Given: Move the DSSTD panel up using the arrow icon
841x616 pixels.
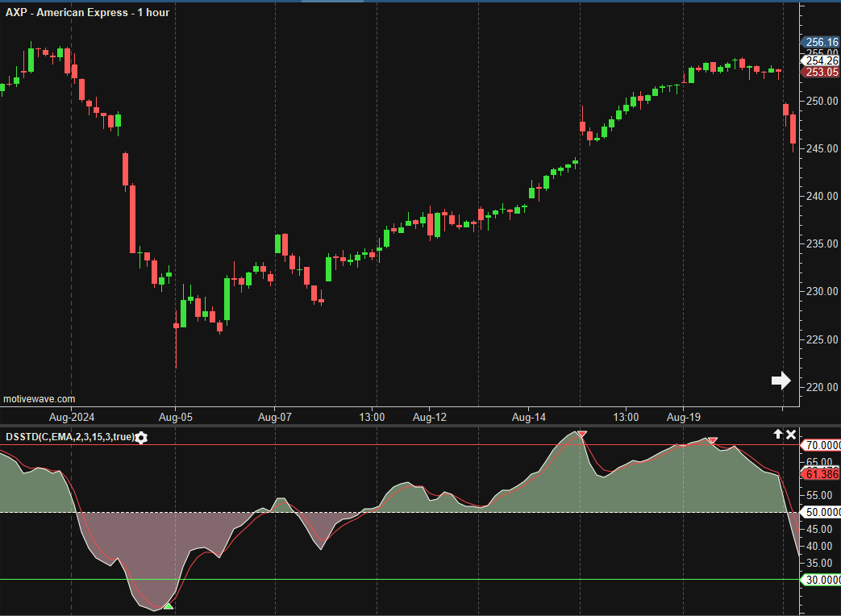Looking at the screenshot, I should coord(778,435).
